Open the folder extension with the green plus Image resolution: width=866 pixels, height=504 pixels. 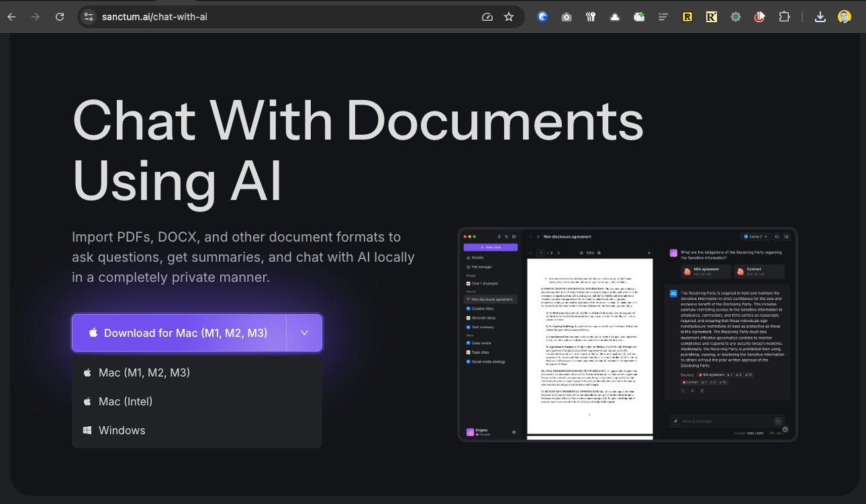click(639, 17)
